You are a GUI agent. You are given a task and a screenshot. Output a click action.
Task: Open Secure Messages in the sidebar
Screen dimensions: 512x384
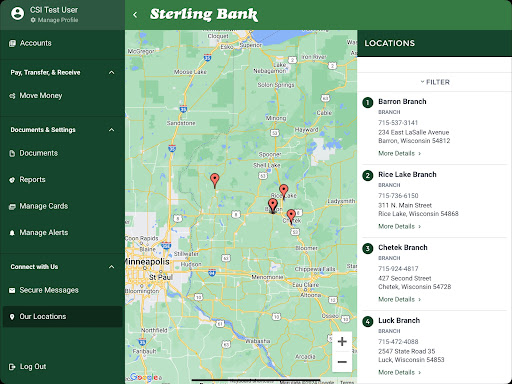63,290
